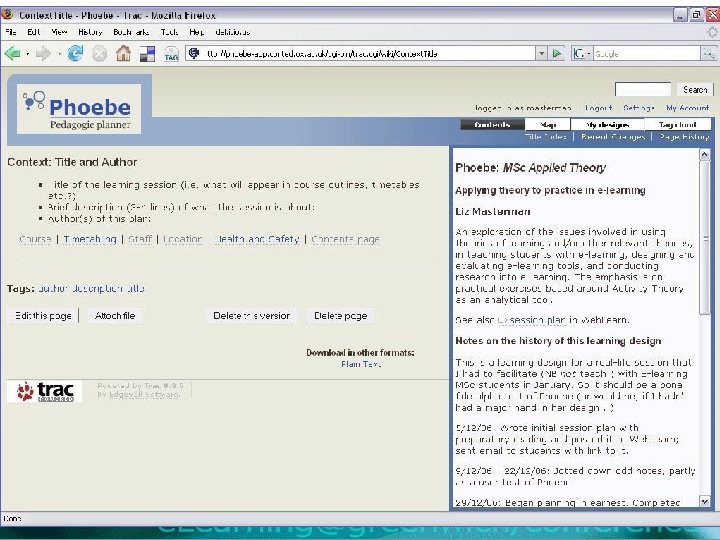Click the Attach file button
Image resolution: width=720 pixels, height=540 pixels.
tap(115, 316)
